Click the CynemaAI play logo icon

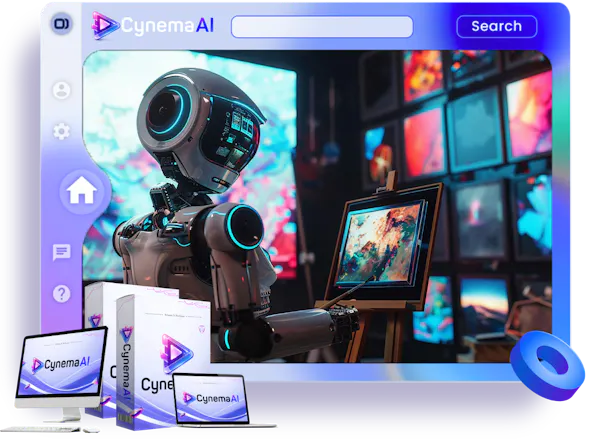pos(105,25)
